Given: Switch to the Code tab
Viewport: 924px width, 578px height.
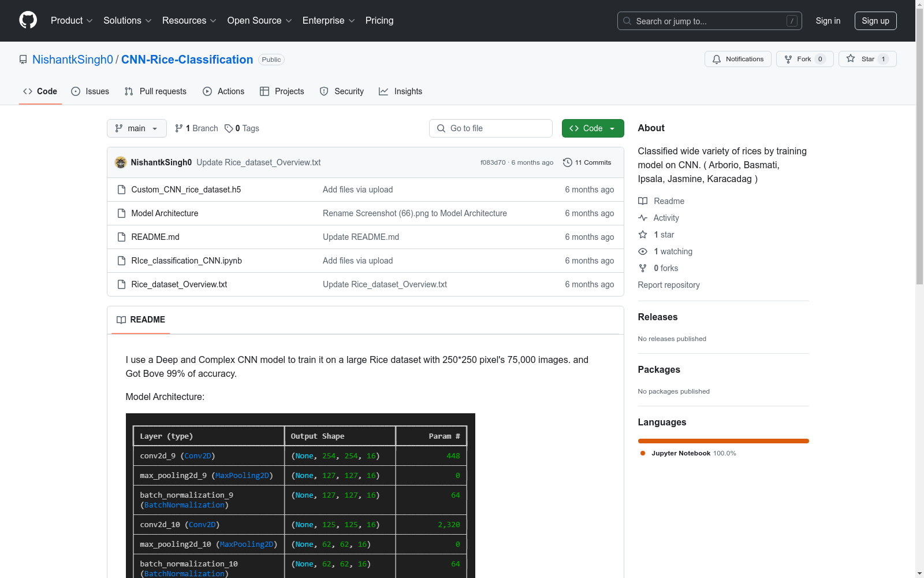Looking at the screenshot, I should [40, 91].
